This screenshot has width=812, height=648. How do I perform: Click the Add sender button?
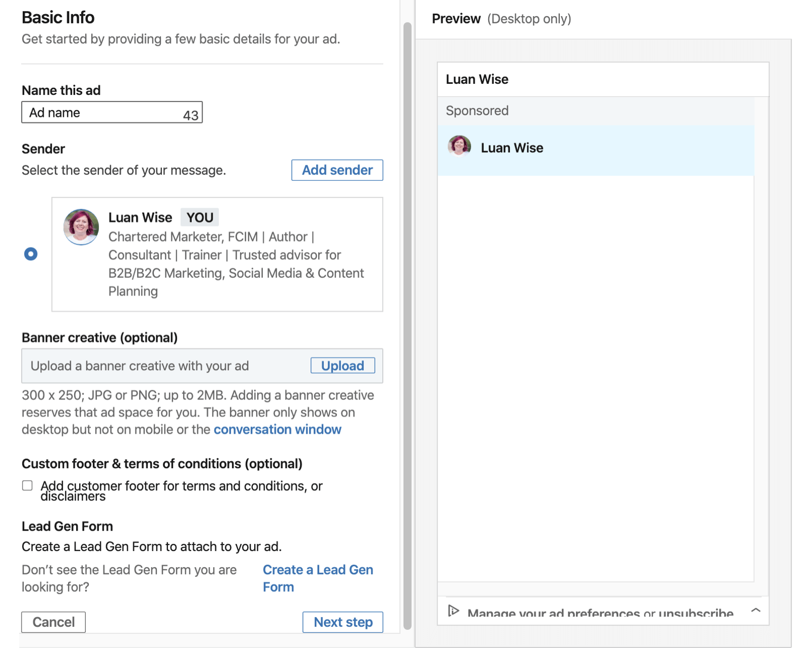(337, 170)
